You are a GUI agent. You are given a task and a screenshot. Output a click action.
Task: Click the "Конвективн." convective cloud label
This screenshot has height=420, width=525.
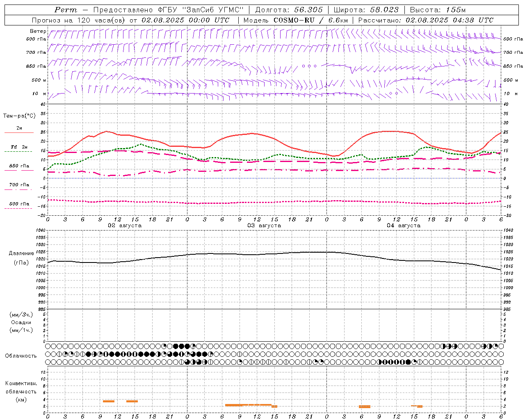coord(21,383)
